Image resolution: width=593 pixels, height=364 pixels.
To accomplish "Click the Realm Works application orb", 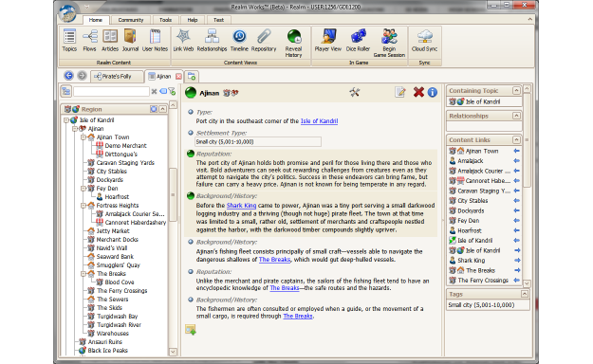I will pos(67,12).
